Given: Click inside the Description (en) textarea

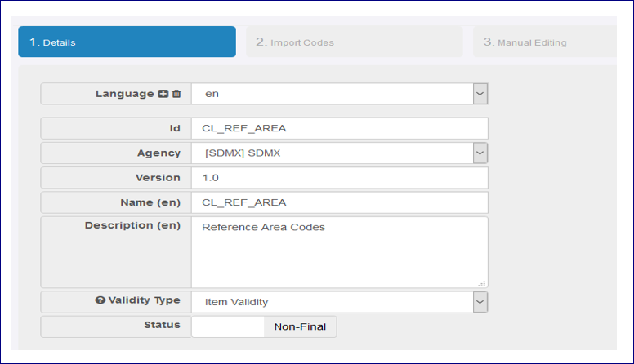Looking at the screenshot, I should (339, 251).
